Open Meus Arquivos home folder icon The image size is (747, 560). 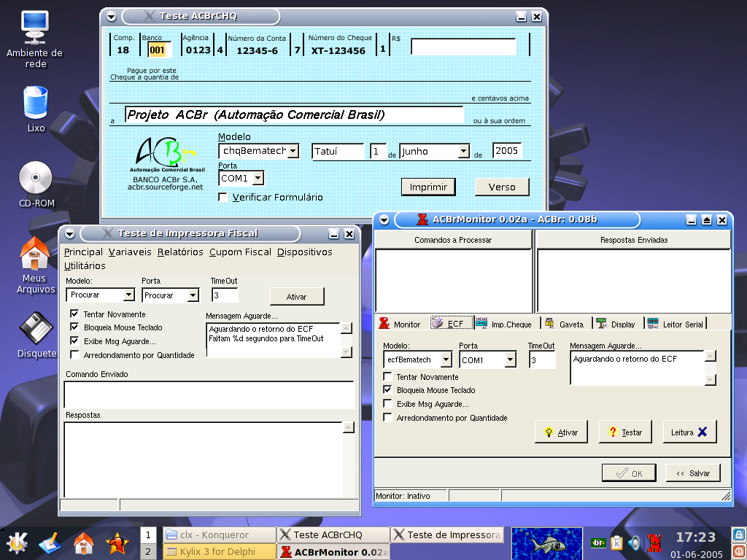(x=35, y=254)
